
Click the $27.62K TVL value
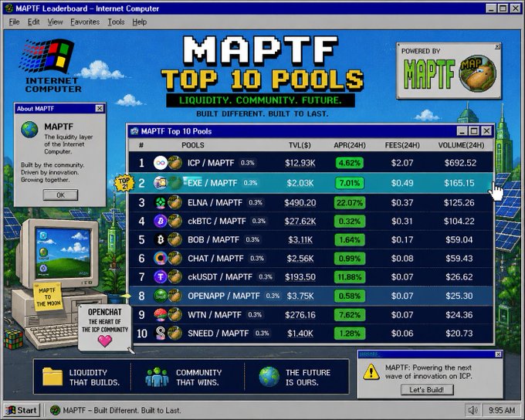(x=300, y=222)
